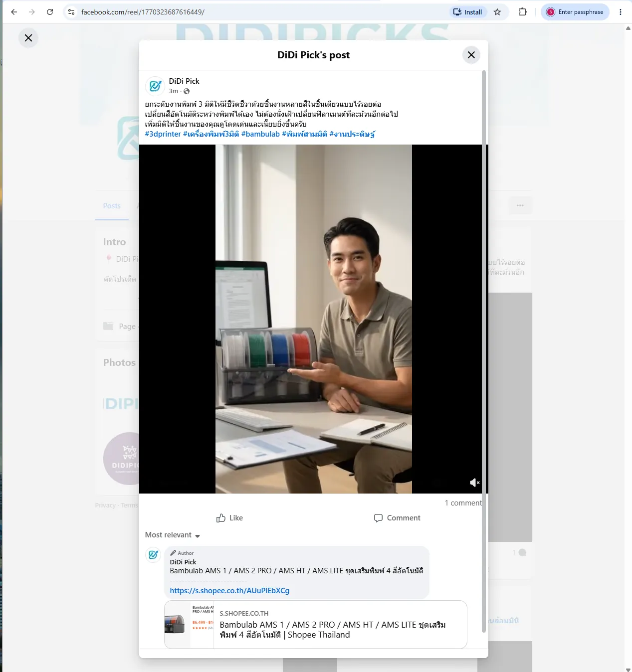Open the browser extensions puzzle icon

522,12
